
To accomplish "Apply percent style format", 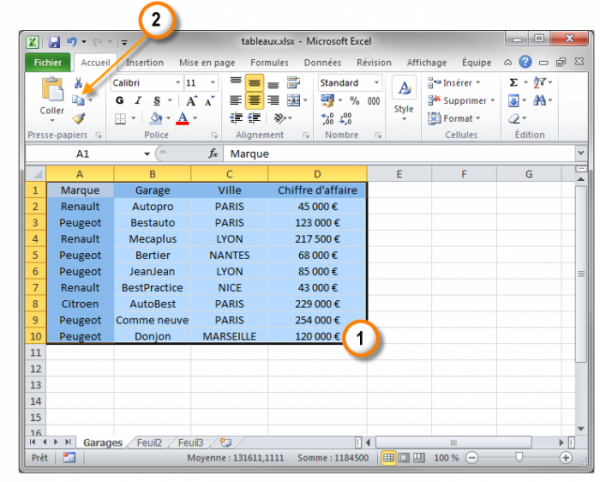I will 354,101.
